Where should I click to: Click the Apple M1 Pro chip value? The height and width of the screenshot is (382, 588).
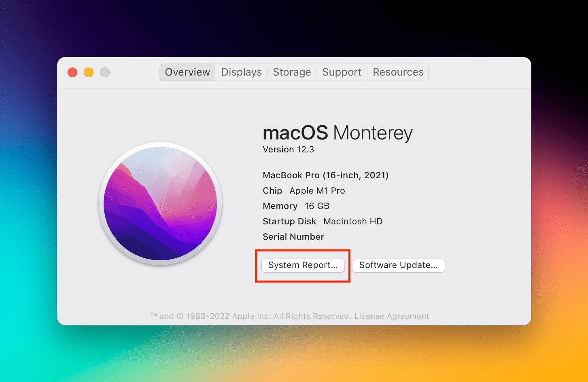tap(317, 191)
